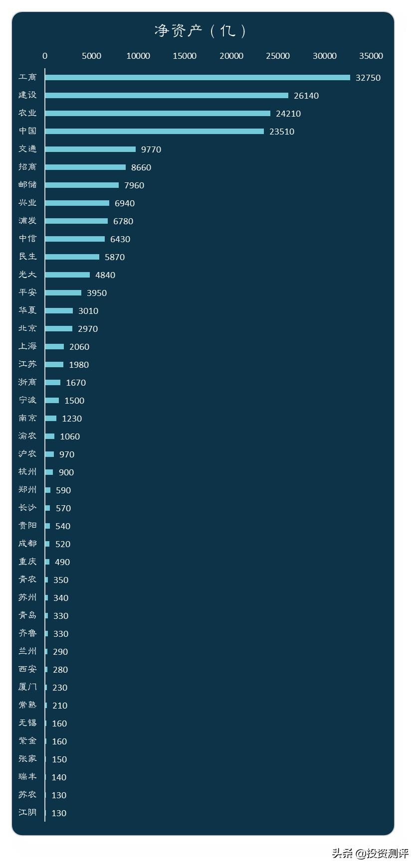This screenshot has height=868, width=418.
Task: Click the 32750 data label
Action: [x=368, y=78]
